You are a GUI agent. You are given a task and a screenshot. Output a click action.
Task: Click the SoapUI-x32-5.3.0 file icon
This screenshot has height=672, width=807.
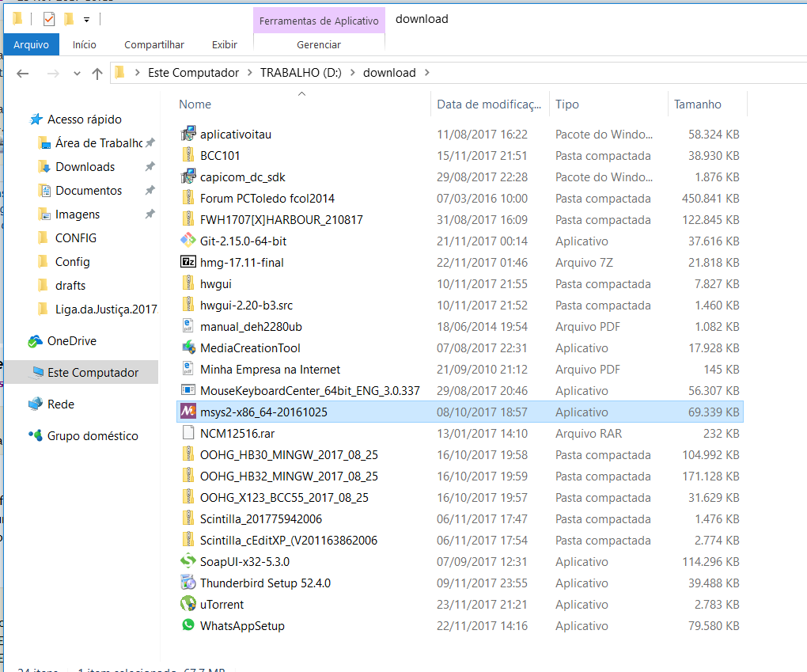188,561
